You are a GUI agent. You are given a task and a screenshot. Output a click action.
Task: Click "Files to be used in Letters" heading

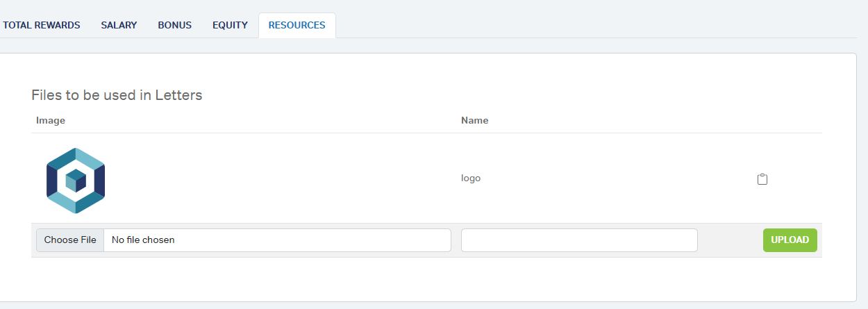click(117, 95)
